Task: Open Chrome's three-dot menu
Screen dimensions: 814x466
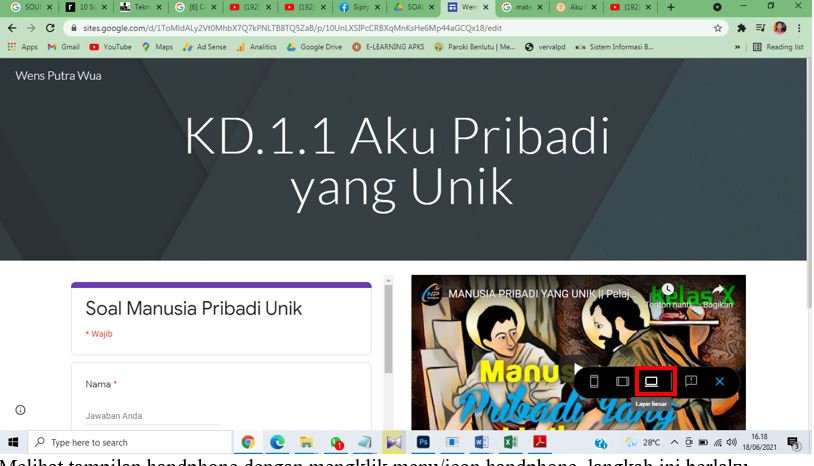Action: coord(800,28)
